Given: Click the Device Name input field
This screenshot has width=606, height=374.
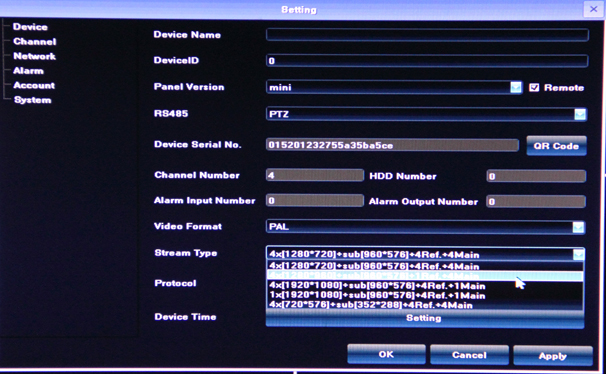Looking at the screenshot, I should [x=427, y=35].
